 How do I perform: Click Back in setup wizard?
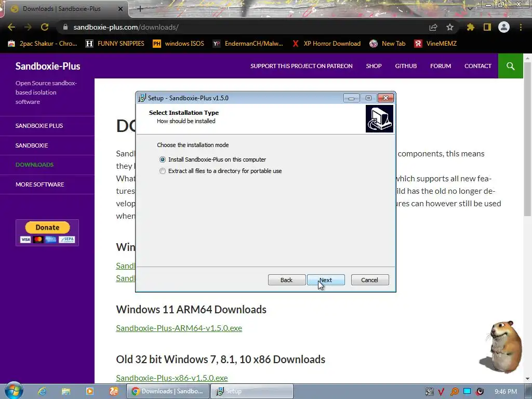(x=286, y=280)
